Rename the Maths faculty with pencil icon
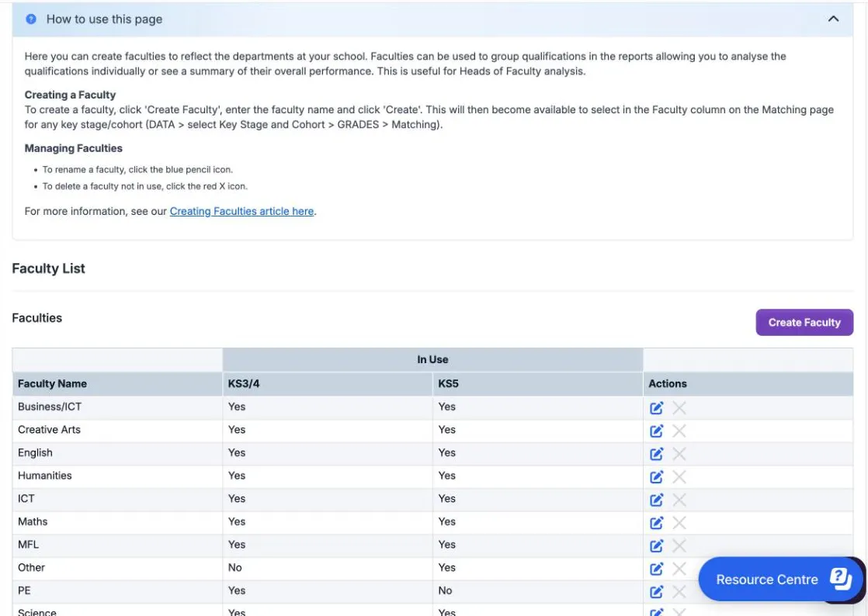The image size is (868, 616). 657,523
